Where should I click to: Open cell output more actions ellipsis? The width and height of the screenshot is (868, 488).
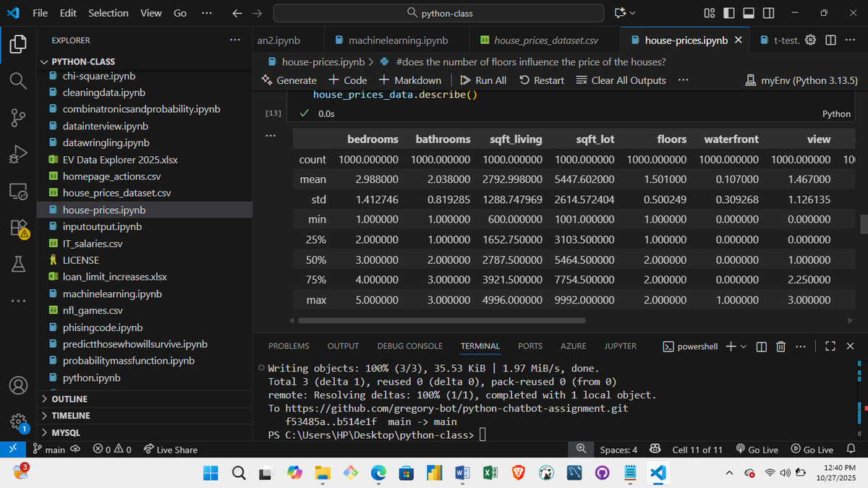(270, 135)
